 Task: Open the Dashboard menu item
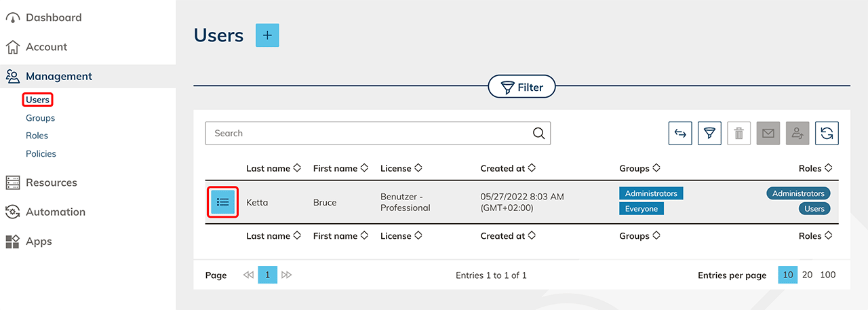coord(53,18)
